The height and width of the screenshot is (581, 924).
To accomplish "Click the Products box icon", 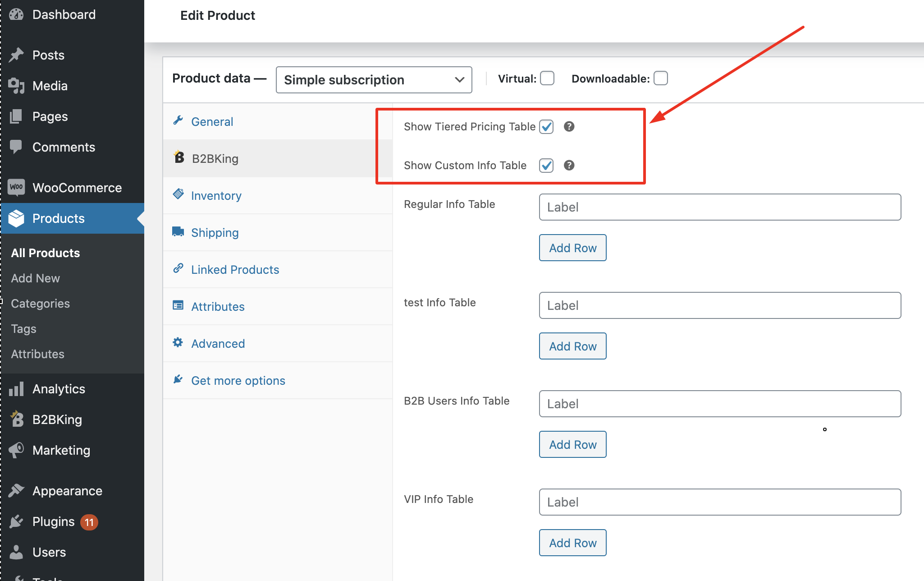I will [x=16, y=218].
